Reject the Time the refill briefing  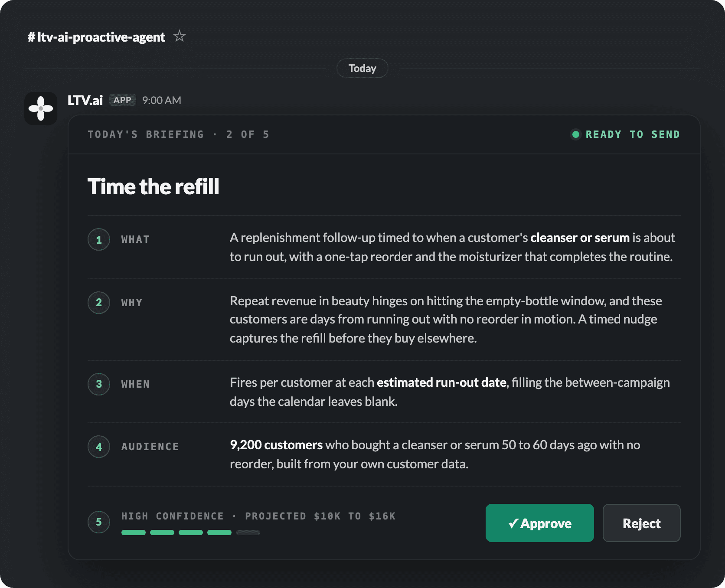coord(642,523)
